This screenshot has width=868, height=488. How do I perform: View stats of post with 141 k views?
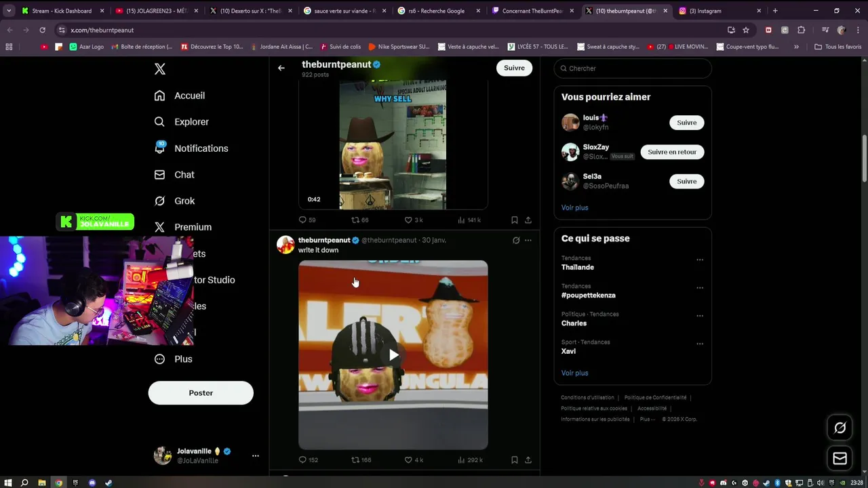pyautogui.click(x=469, y=220)
